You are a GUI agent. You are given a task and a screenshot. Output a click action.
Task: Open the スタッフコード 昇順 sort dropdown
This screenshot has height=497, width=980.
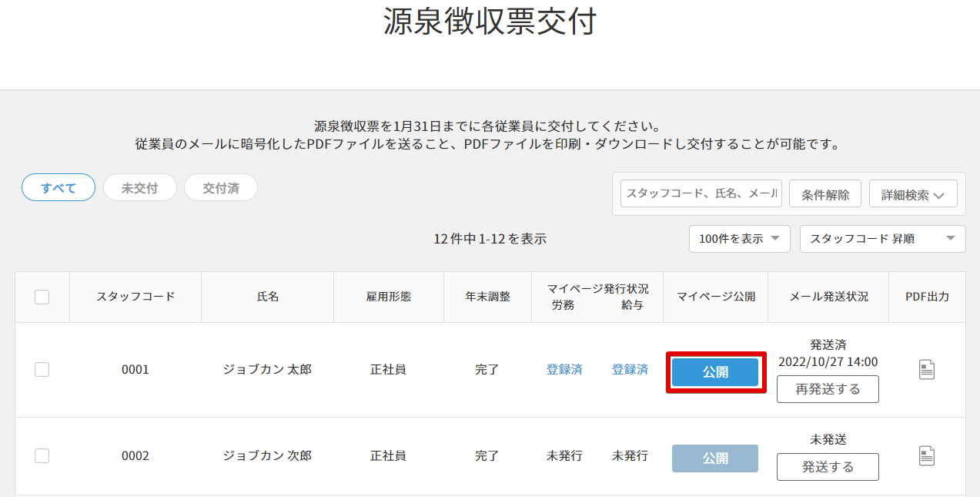click(882, 239)
